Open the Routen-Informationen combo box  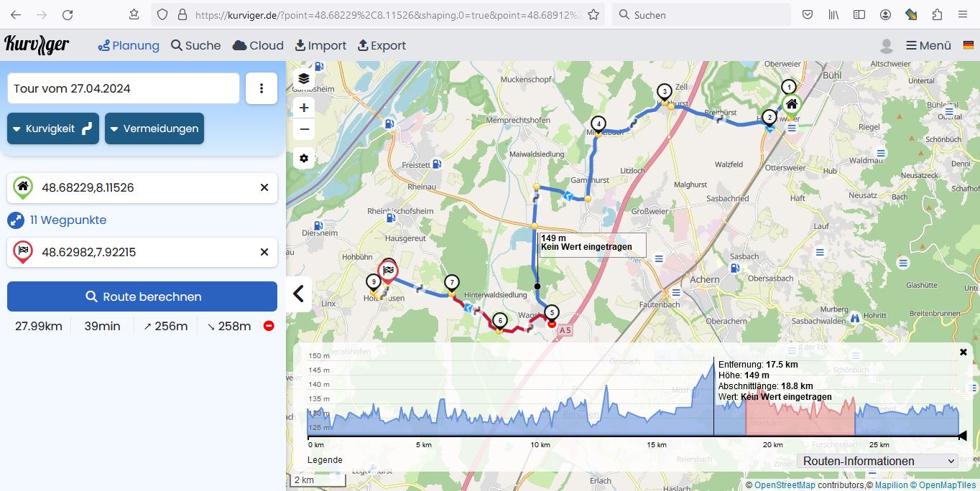[879, 461]
